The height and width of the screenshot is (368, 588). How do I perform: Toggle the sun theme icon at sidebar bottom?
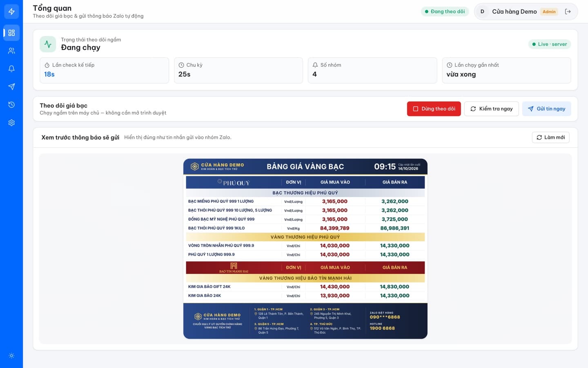11,356
